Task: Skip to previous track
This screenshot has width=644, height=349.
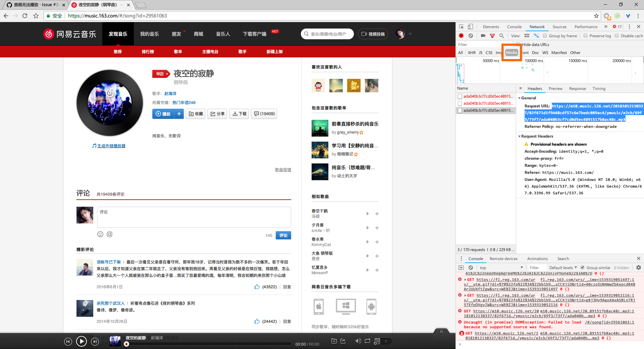Action: pos(68,342)
